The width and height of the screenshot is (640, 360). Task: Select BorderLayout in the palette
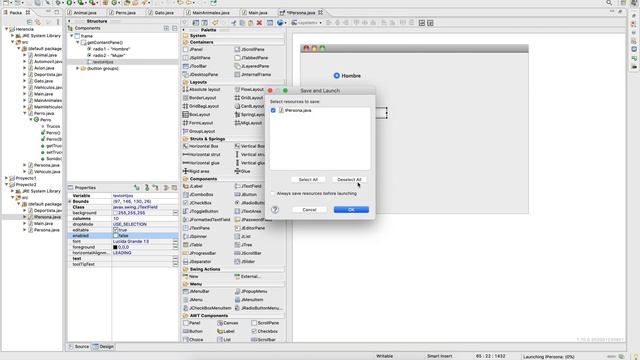coord(200,98)
